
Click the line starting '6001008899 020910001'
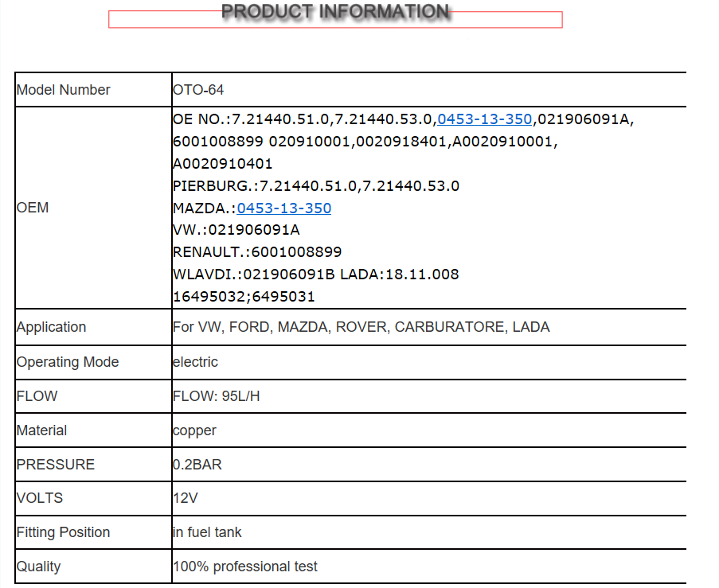coord(365,141)
